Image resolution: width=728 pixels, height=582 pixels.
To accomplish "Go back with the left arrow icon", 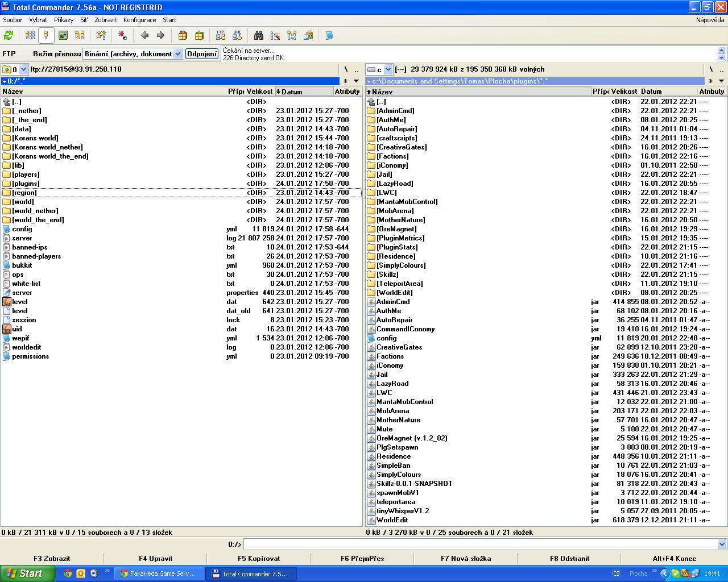I will [x=144, y=35].
